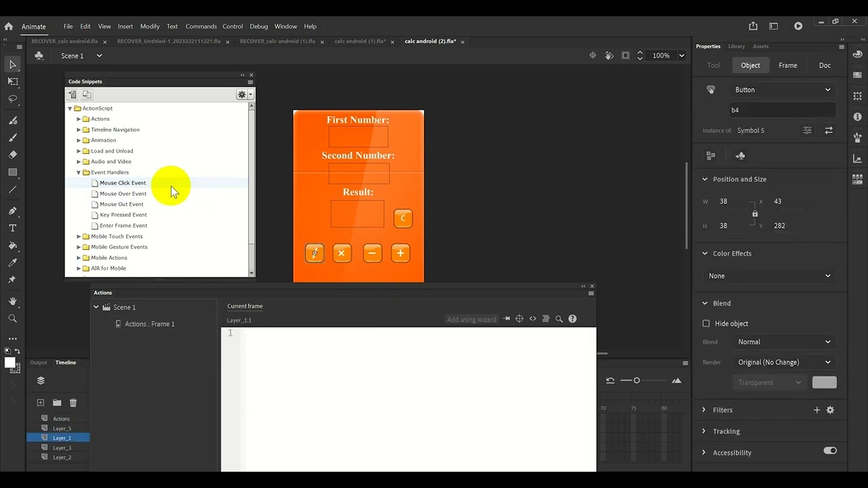Image resolution: width=868 pixels, height=488 pixels.
Task: Click the Center Stage icon
Action: [x=593, y=56]
